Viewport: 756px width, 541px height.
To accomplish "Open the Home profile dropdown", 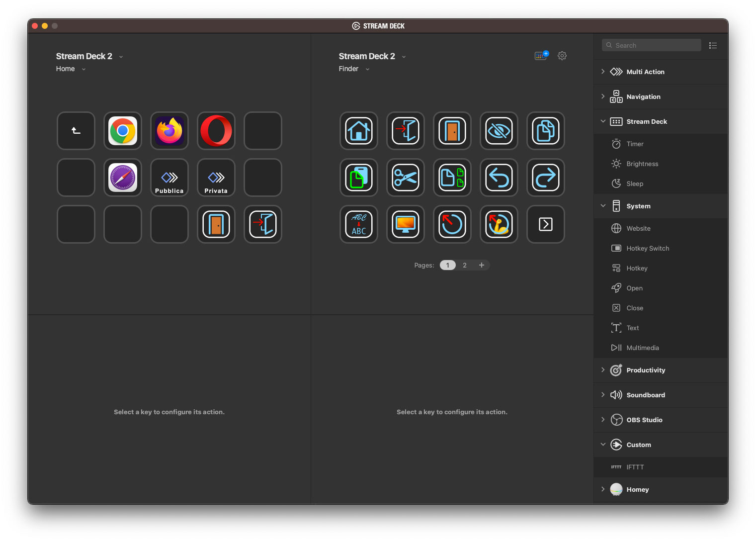I will (x=71, y=69).
